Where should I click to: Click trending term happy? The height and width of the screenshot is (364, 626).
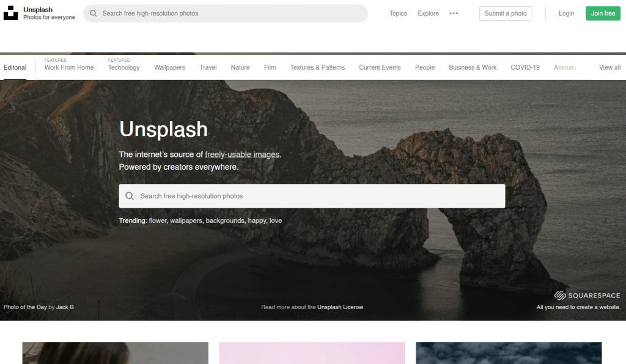coord(257,220)
